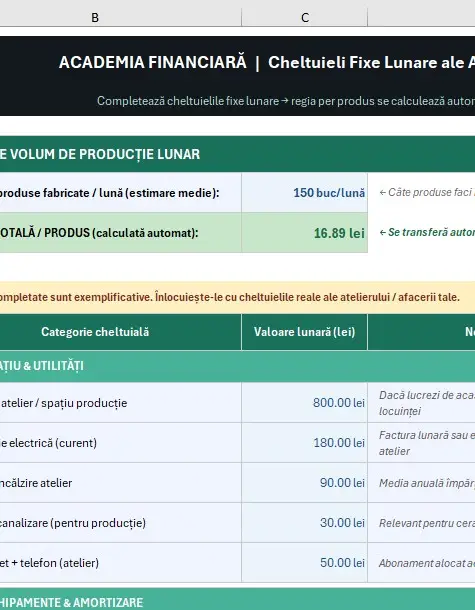
Task: Select the 'ncălzire atelier' row label
Action: tap(121, 483)
